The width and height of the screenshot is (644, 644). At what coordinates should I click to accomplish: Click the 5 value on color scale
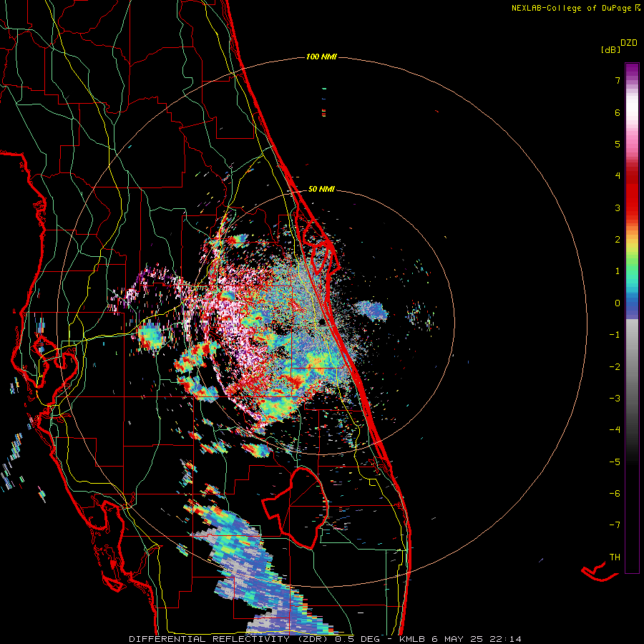click(618, 144)
